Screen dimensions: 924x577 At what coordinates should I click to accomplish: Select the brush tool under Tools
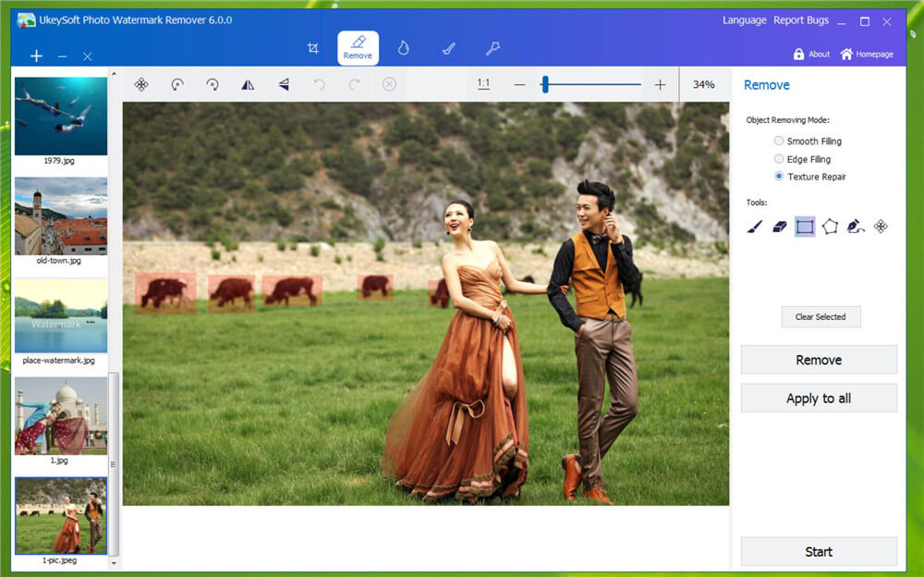pos(755,227)
